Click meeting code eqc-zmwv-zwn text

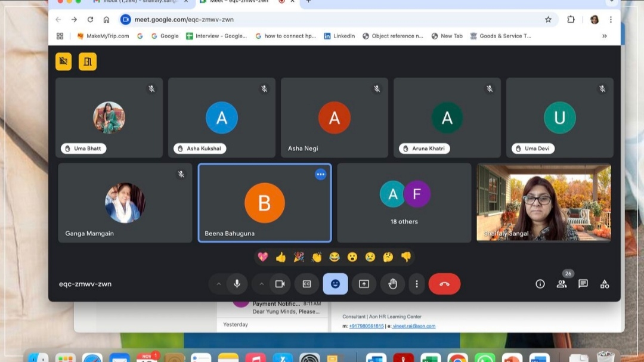85,284
